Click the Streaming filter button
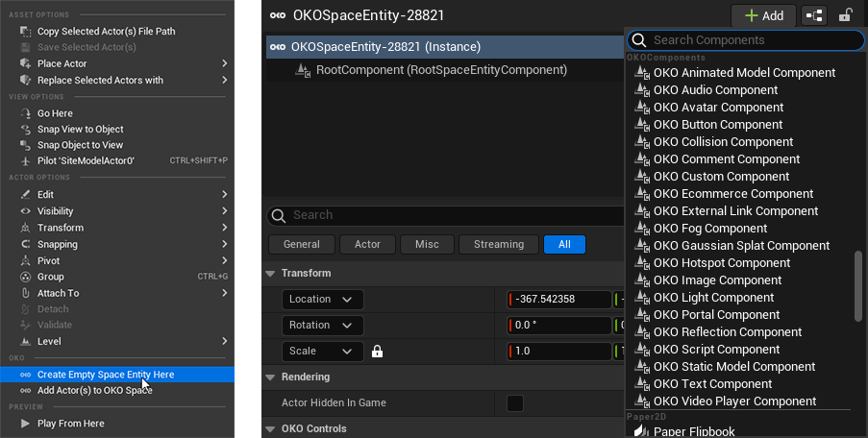868x438 pixels. tap(499, 245)
